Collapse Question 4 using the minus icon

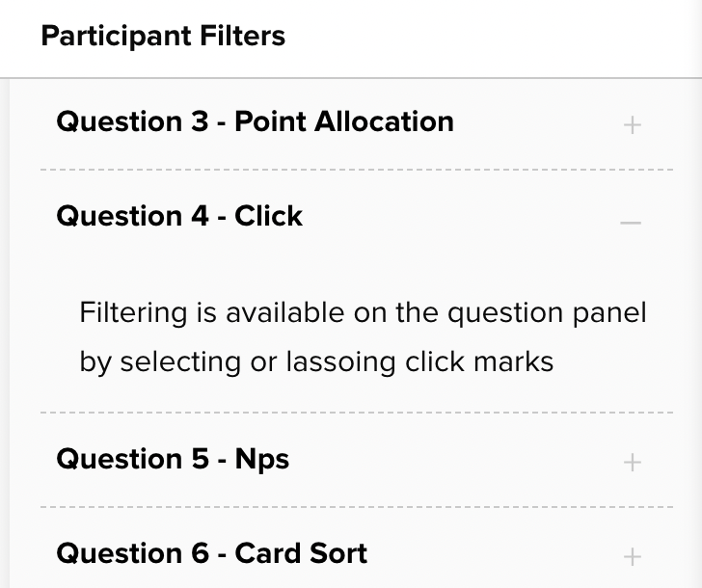tap(631, 222)
